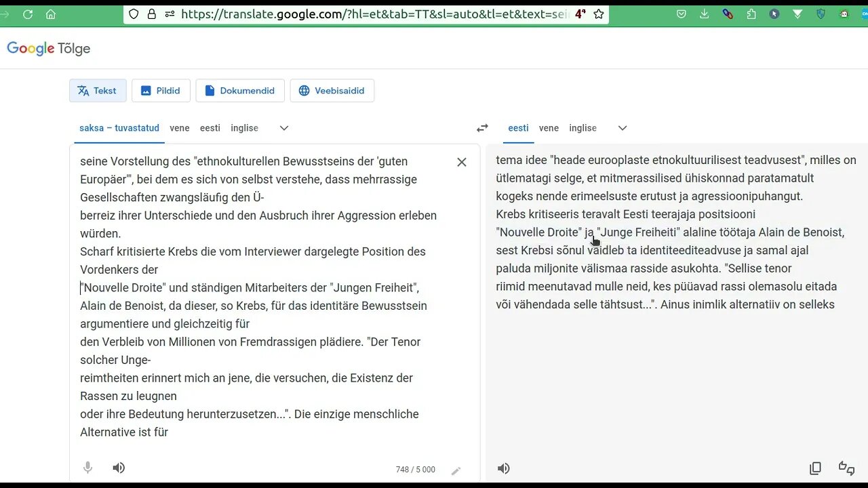Screen dimensions: 868x488
Task: Bookmark this page with the star icon
Action: pos(599,14)
